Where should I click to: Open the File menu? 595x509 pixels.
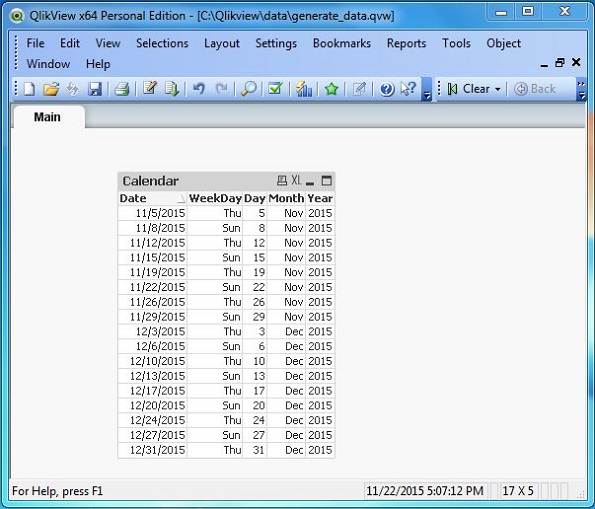coord(35,43)
